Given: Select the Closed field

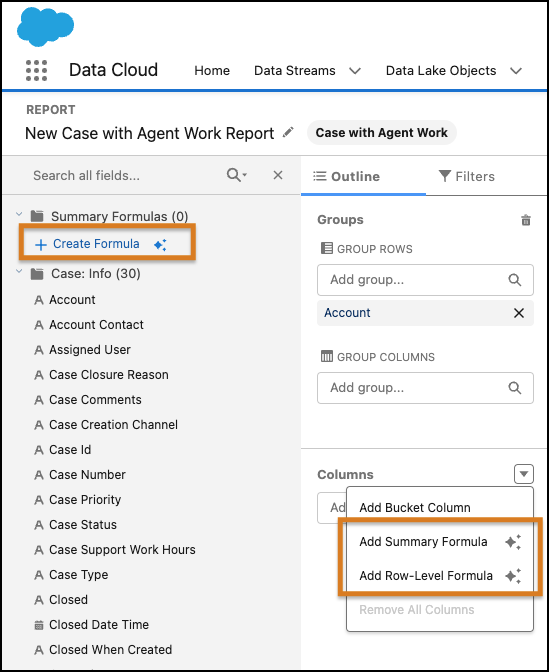Looking at the screenshot, I should pos(69,600).
